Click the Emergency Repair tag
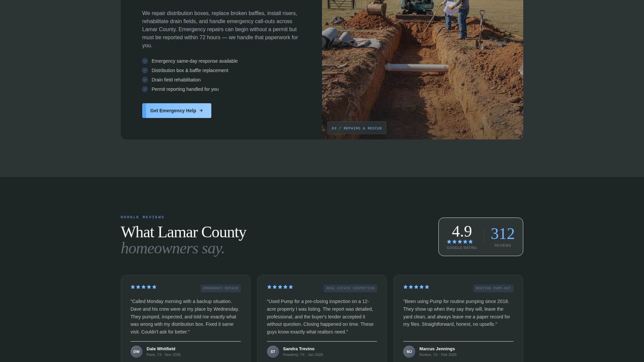This screenshot has height=362, width=644. [221, 288]
